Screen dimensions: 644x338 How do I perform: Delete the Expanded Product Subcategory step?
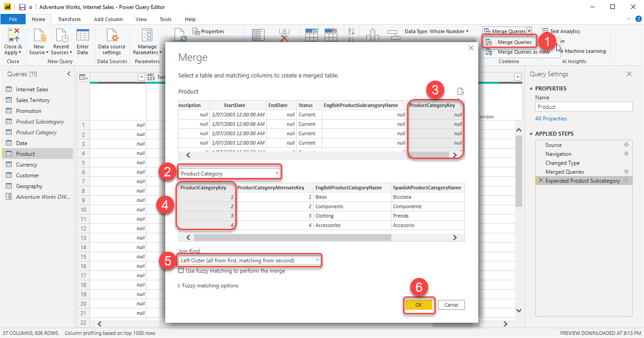(541, 181)
